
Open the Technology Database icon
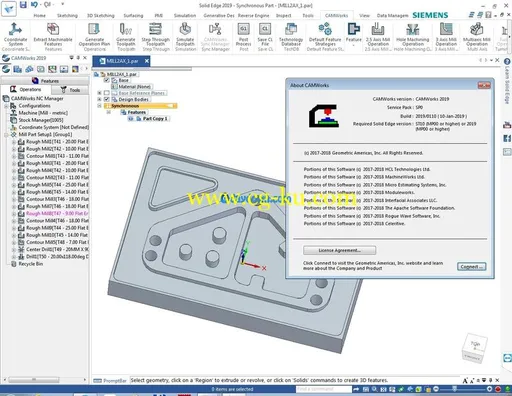[x=291, y=29]
